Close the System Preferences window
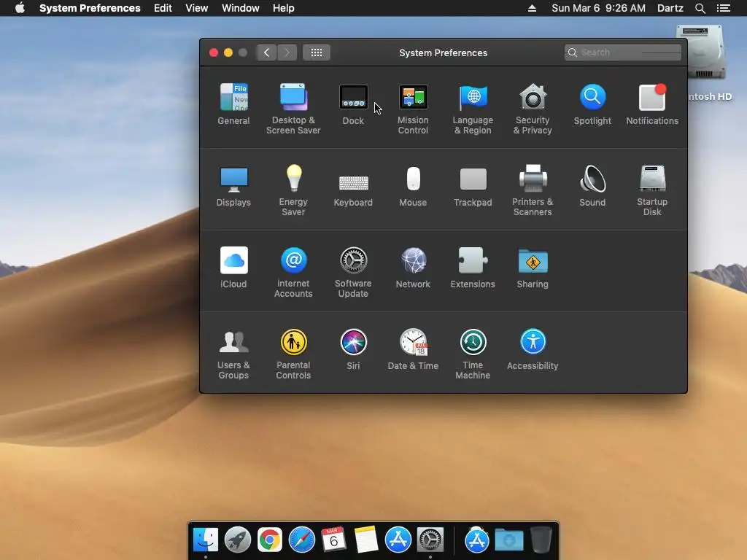Screen dimensions: 747x560 (x=214, y=52)
